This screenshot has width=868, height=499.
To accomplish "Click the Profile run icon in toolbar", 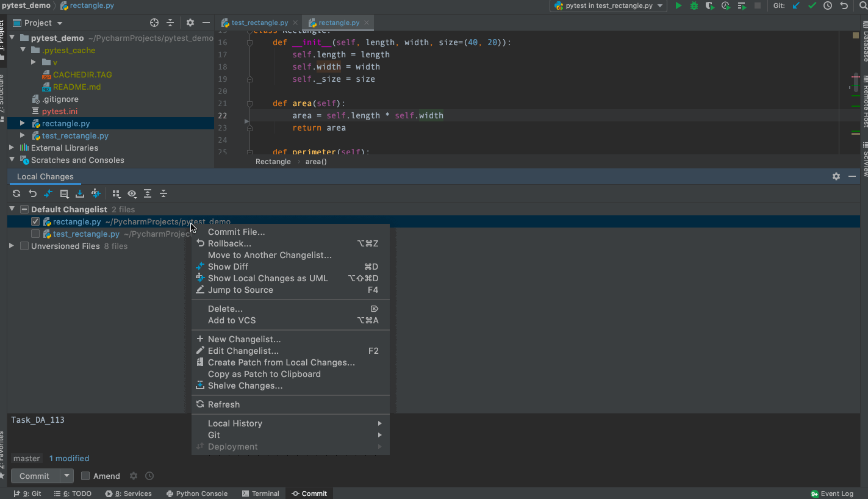I will point(726,5).
